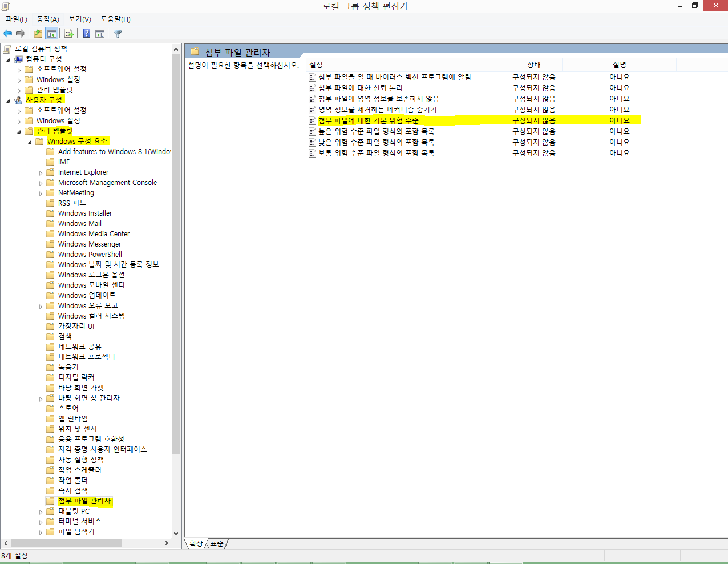The width and height of the screenshot is (728, 564).
Task: Toggle the show/hide console tree button
Action: tap(52, 34)
